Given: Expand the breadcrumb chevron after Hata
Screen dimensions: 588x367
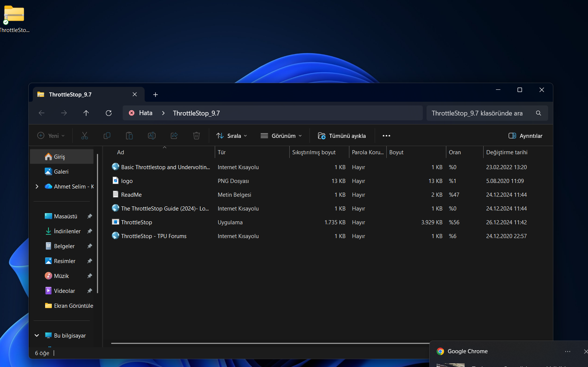Looking at the screenshot, I should point(163,113).
